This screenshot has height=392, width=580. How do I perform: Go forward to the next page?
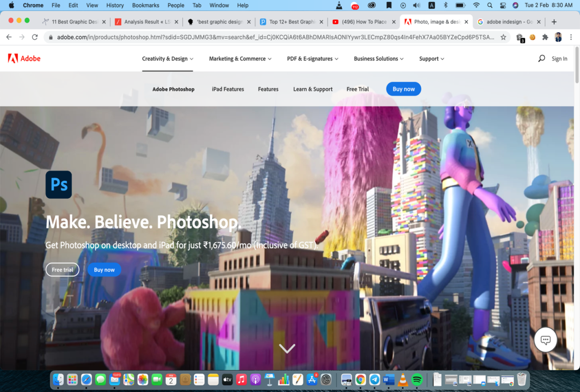coord(22,37)
